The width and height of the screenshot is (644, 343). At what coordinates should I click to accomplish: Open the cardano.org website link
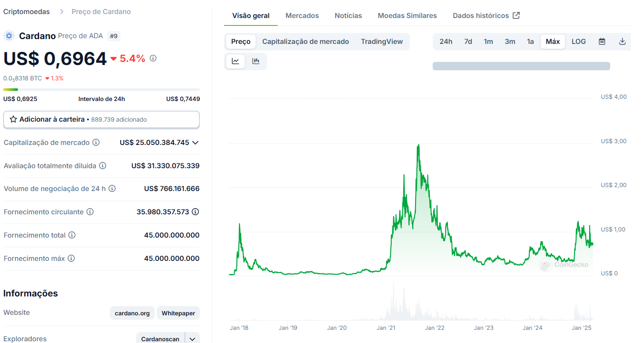[x=132, y=313]
